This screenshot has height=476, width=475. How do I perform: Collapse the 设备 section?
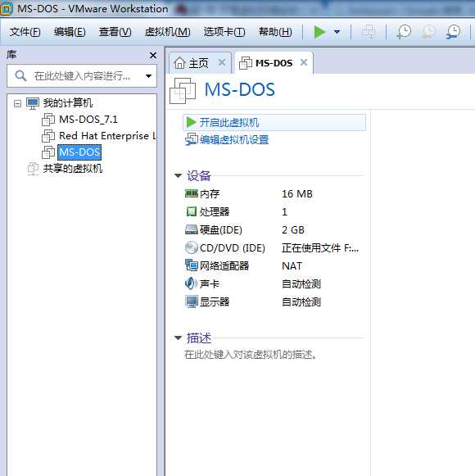pyautogui.click(x=178, y=175)
